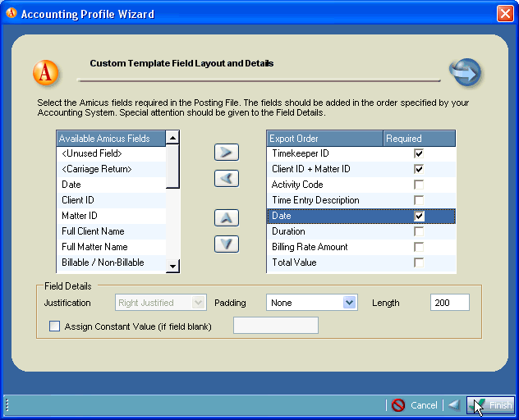Enable Assign Constant Value checkbox
Image resolution: width=519 pixels, height=420 pixels.
coord(55,326)
